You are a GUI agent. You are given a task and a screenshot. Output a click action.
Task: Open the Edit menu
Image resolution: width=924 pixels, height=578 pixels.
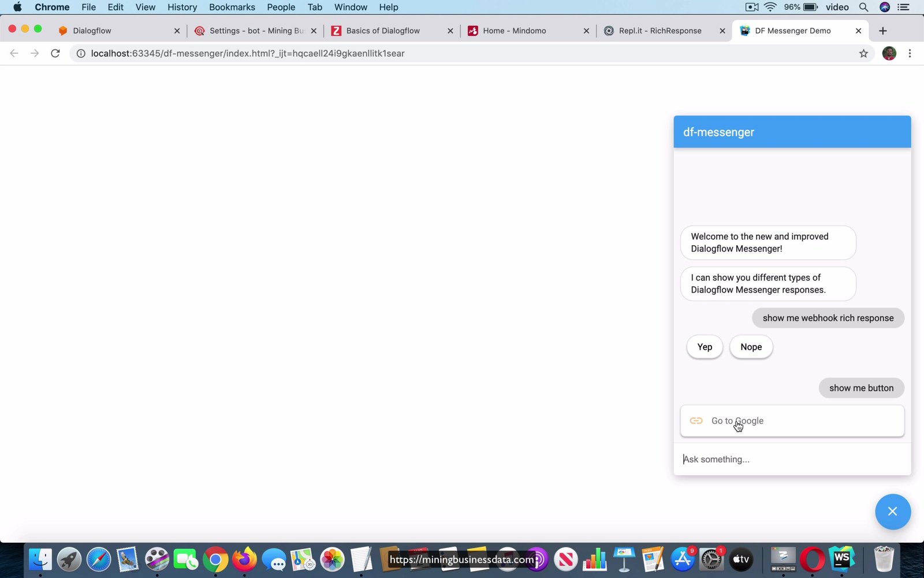pos(115,7)
